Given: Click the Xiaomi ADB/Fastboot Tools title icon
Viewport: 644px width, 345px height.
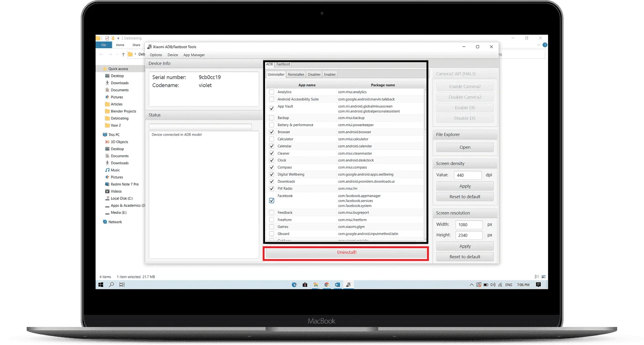Looking at the screenshot, I should point(149,47).
